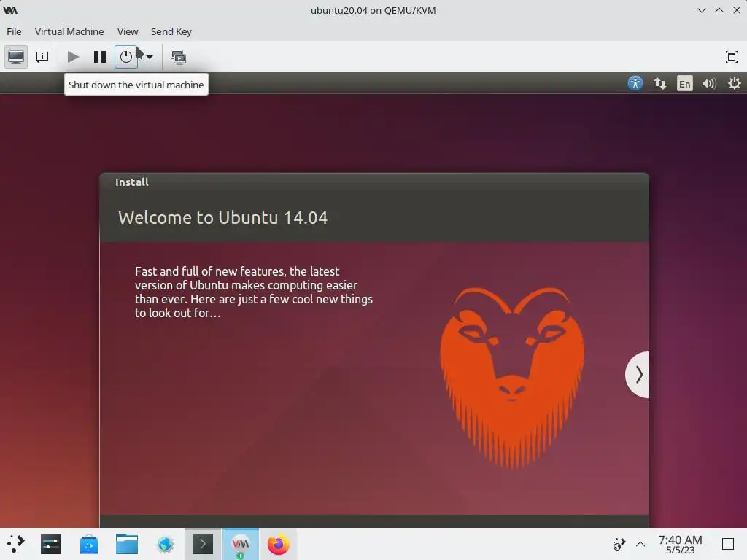Open the KDE application launcher
Image resolution: width=747 pixels, height=560 pixels.
click(15, 544)
